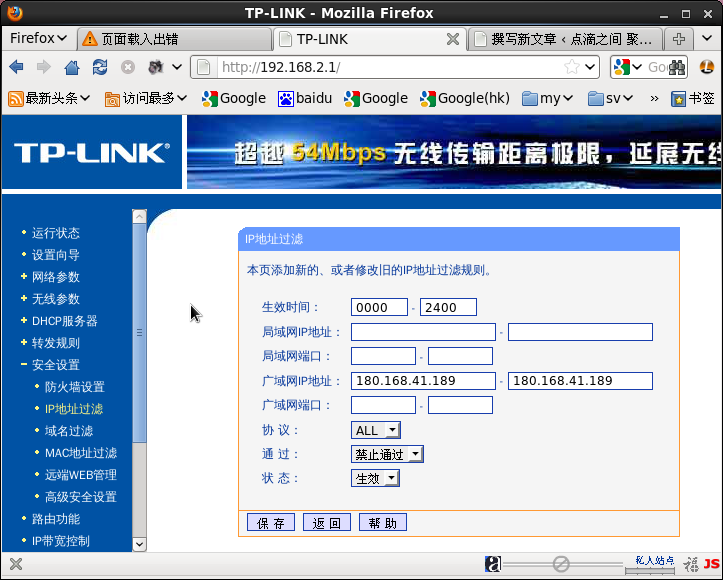Click the second 广域网IP地址 field
This screenshot has height=580, width=723.
(580, 381)
